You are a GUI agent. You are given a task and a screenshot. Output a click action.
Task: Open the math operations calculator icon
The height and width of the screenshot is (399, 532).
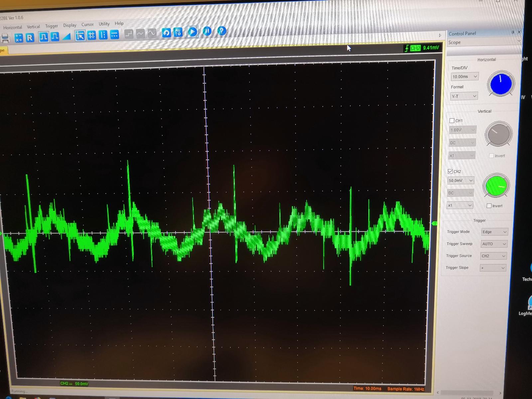tap(19, 38)
